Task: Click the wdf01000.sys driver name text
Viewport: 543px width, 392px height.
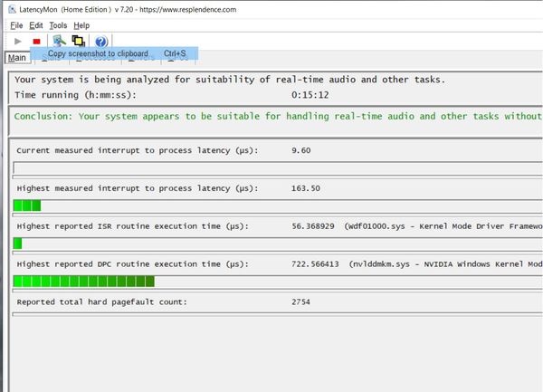Action: point(375,226)
